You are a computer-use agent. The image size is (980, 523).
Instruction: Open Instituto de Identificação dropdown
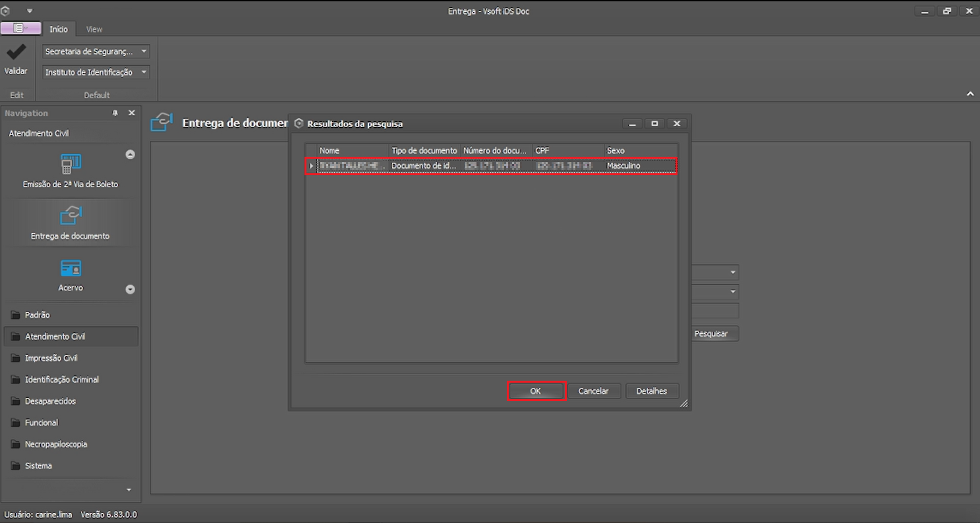pos(96,72)
